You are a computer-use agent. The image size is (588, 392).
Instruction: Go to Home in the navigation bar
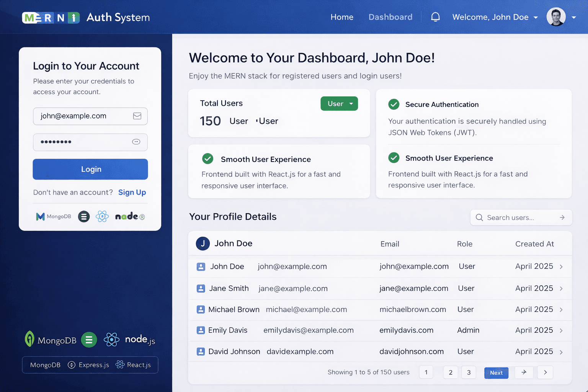[342, 17]
